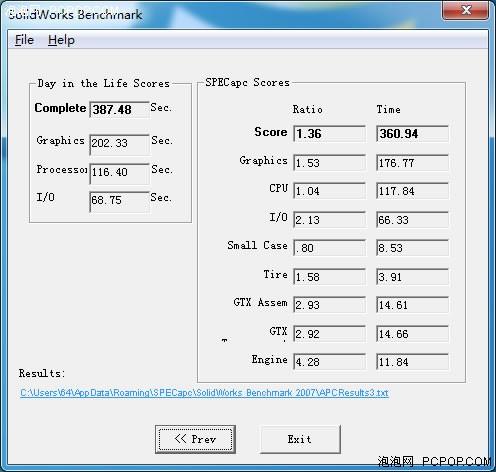Click the GTX ratio field 2.92
Image resolution: width=496 pixels, height=472 pixels.
329,334
